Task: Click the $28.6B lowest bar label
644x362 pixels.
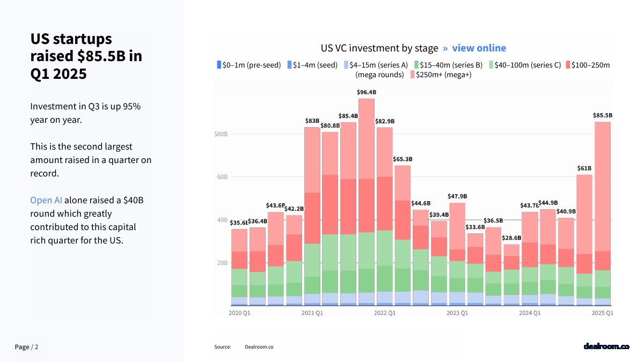Action: [x=511, y=238]
